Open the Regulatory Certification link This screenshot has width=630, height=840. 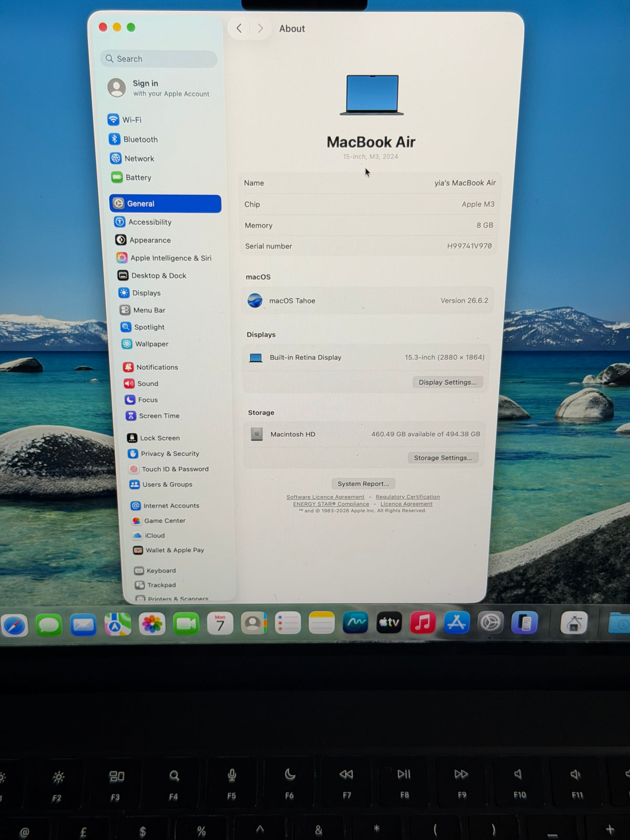[407, 497]
